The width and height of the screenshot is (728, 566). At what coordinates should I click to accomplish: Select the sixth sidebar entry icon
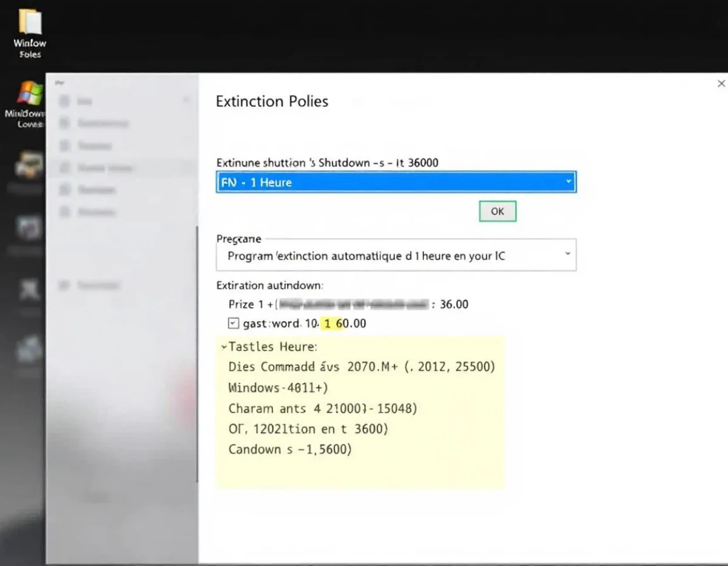pos(64,212)
